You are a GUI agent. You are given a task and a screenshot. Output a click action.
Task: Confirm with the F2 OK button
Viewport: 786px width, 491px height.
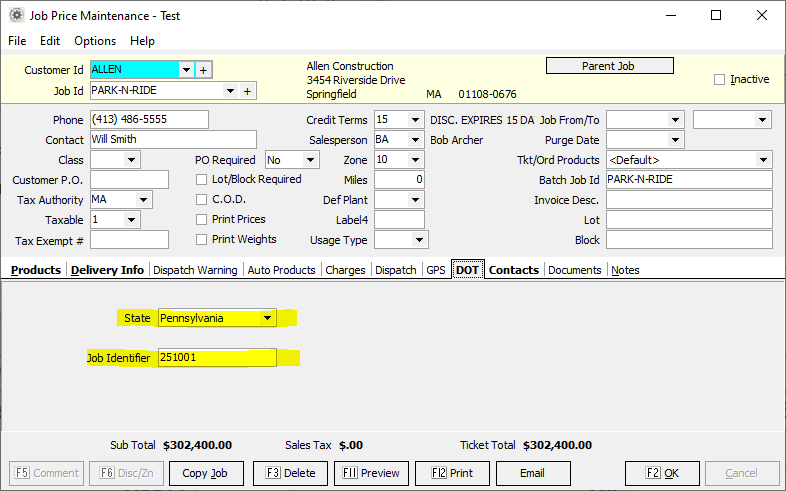(x=661, y=473)
